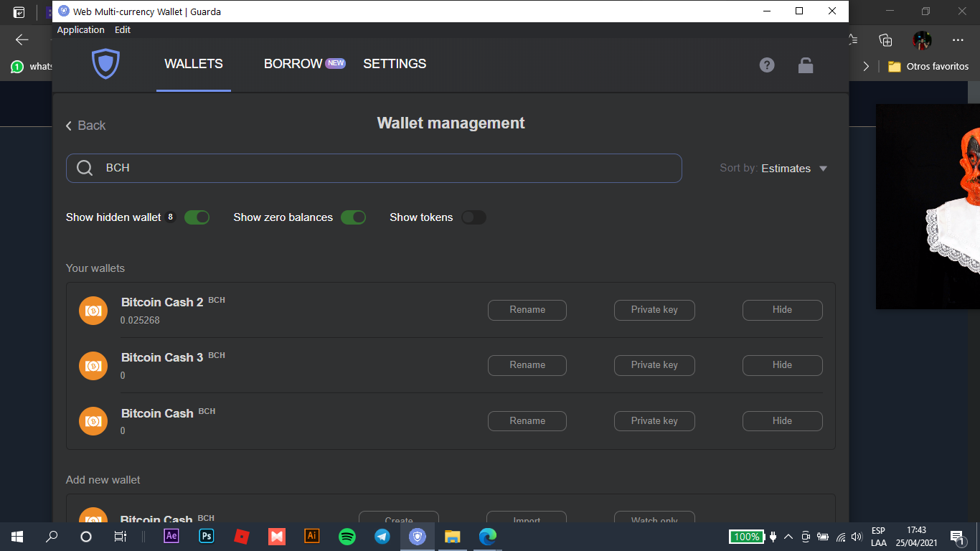The image size is (980, 551).
Task: Open the Edit menu
Action: (123, 30)
